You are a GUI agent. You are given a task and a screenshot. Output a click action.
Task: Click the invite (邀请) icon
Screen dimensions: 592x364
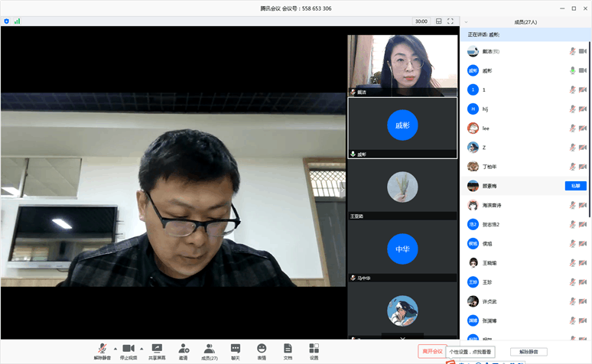point(184,349)
